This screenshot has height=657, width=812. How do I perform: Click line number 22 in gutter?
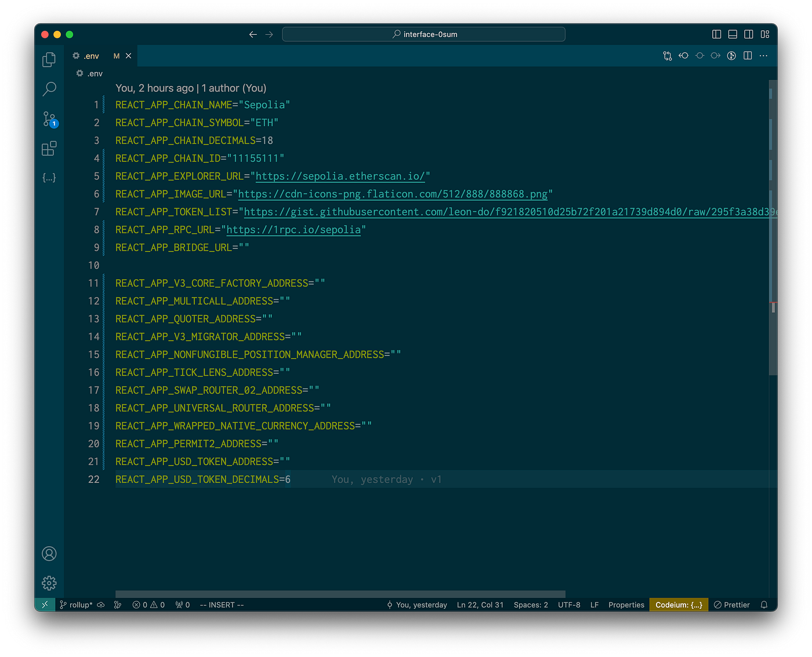94,479
